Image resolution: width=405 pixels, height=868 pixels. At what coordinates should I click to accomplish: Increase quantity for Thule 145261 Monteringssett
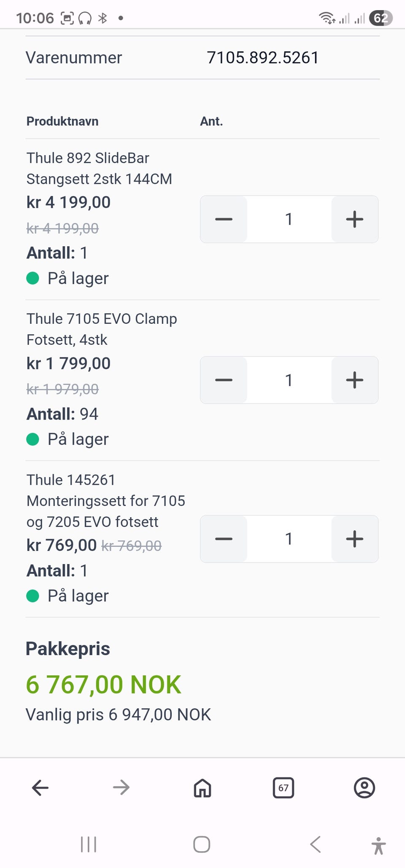pos(354,539)
